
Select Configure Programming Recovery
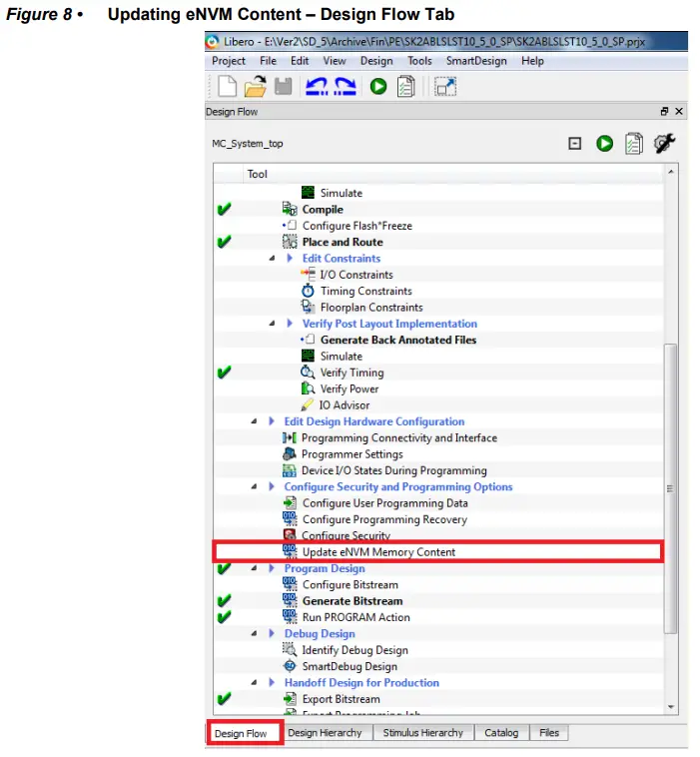point(384,519)
